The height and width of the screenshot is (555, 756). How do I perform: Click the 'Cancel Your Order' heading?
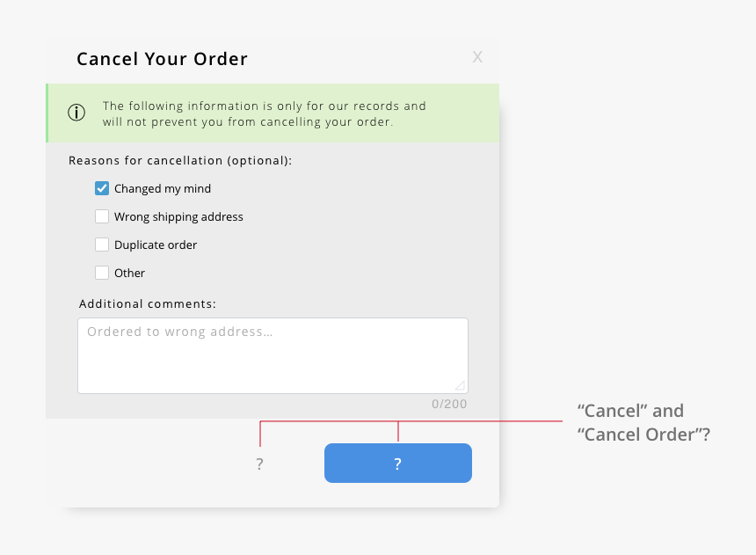tap(162, 59)
